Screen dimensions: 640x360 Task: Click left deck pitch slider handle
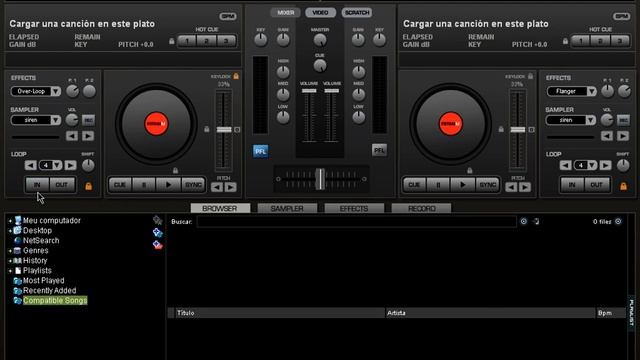pos(224,129)
